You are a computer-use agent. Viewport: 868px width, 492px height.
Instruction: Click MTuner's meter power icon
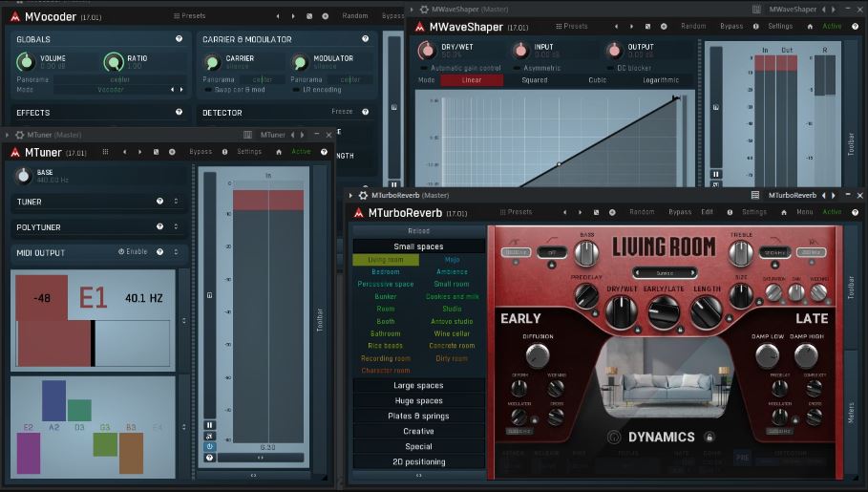coord(209,446)
